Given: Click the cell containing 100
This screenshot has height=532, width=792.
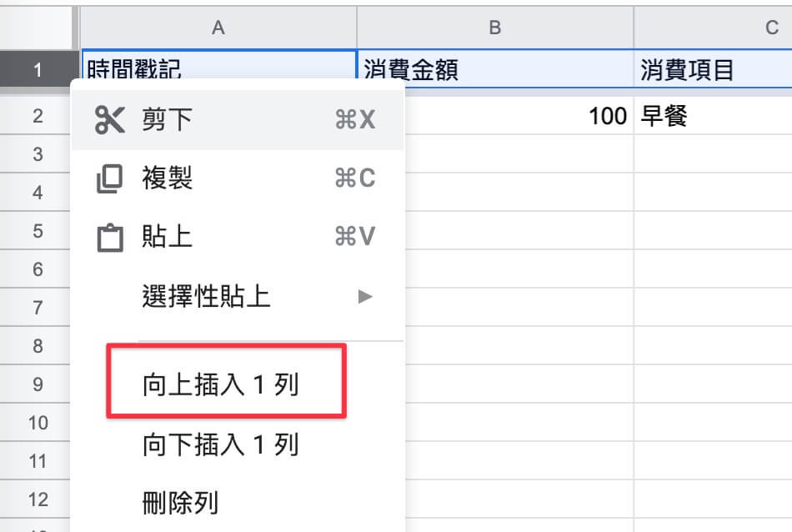Looking at the screenshot, I should (519, 116).
